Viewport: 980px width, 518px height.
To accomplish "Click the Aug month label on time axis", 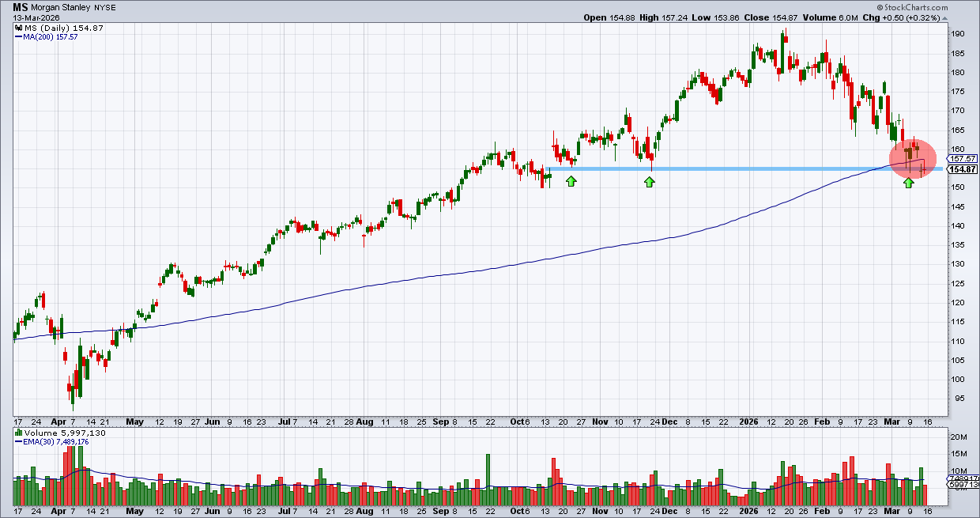I will [x=364, y=422].
